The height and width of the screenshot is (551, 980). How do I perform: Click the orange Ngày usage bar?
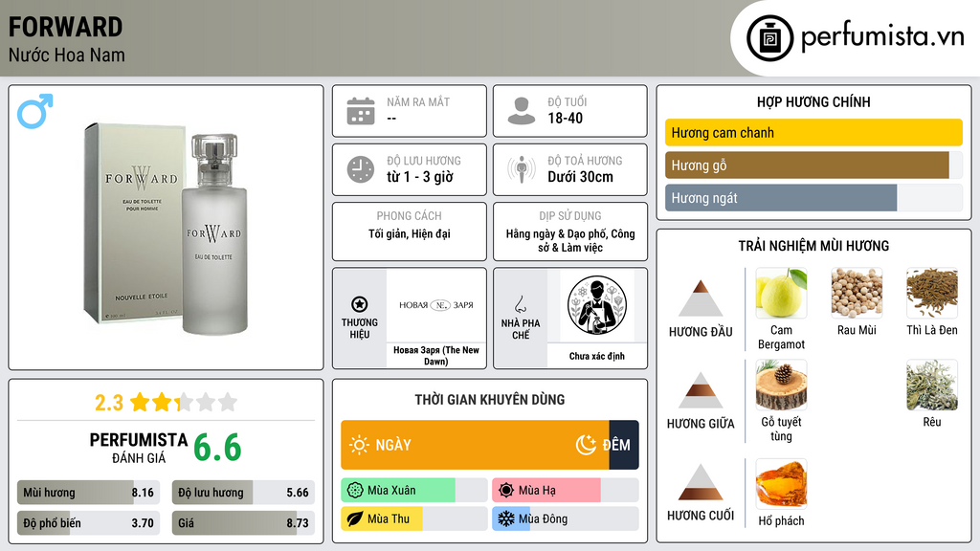click(475, 445)
